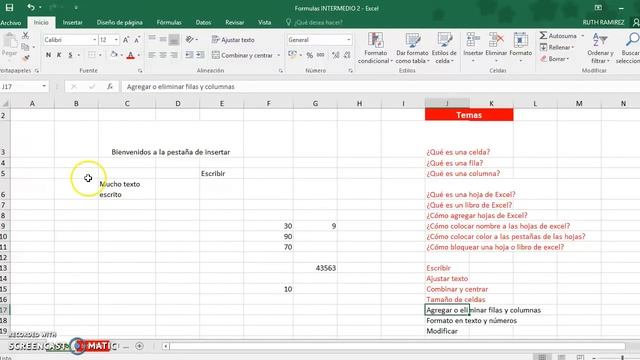Open the Borrar eraser menu
The width and height of the screenshot is (640, 360).
(555, 59)
